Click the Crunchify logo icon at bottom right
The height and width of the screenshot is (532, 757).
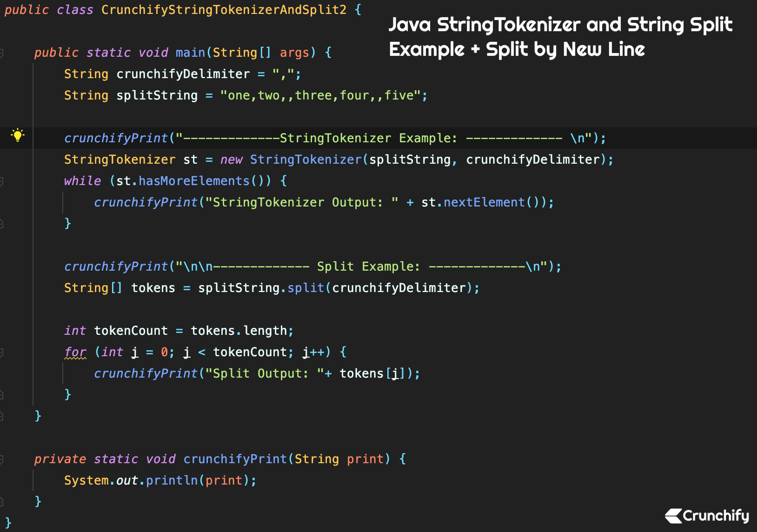point(673,515)
